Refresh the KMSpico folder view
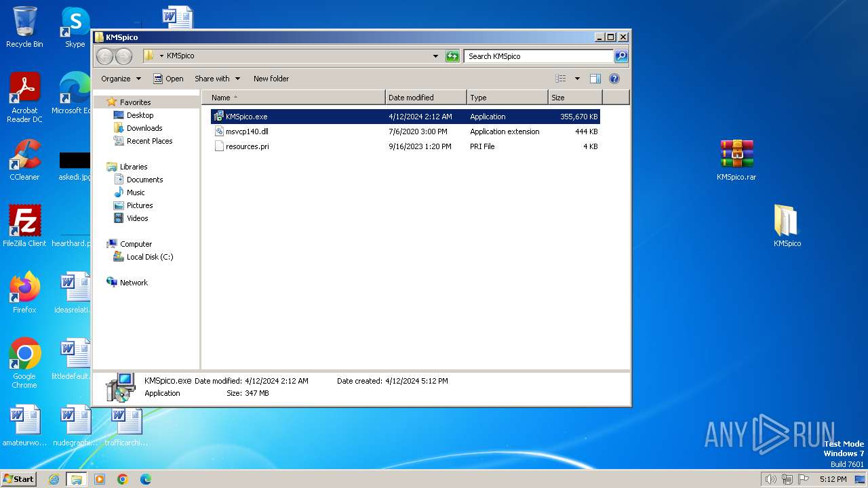The image size is (868, 488). pos(452,56)
